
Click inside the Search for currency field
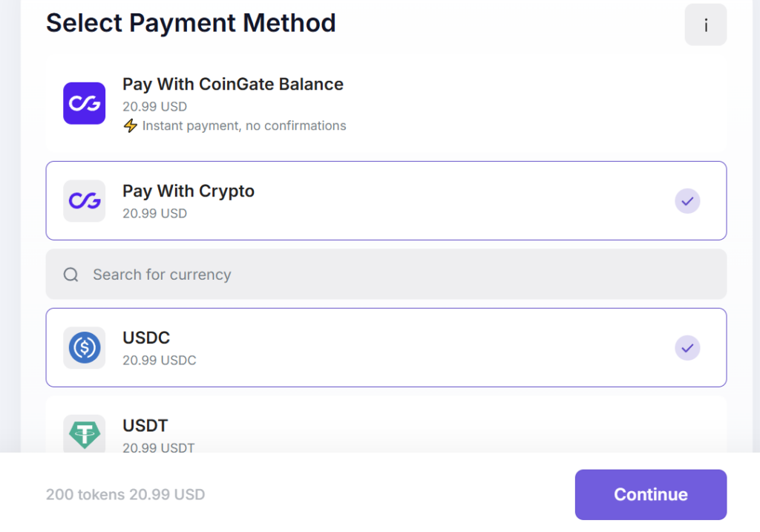click(x=297, y=275)
